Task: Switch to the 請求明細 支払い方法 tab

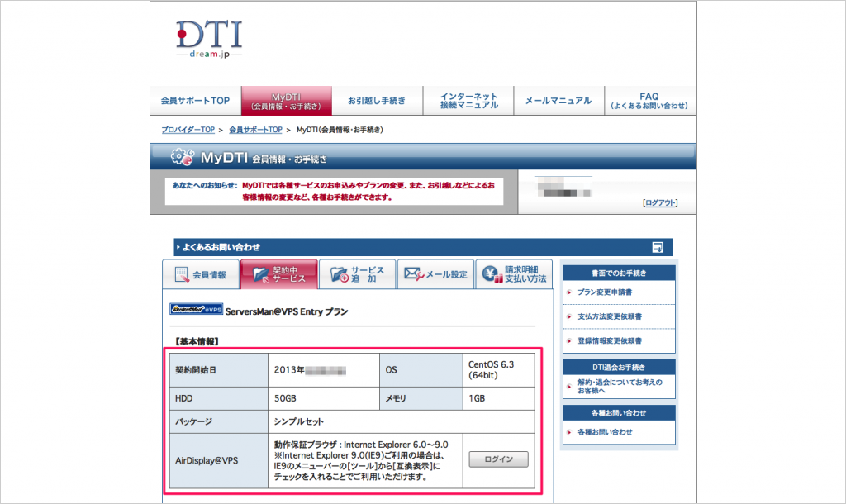Action: point(514,274)
